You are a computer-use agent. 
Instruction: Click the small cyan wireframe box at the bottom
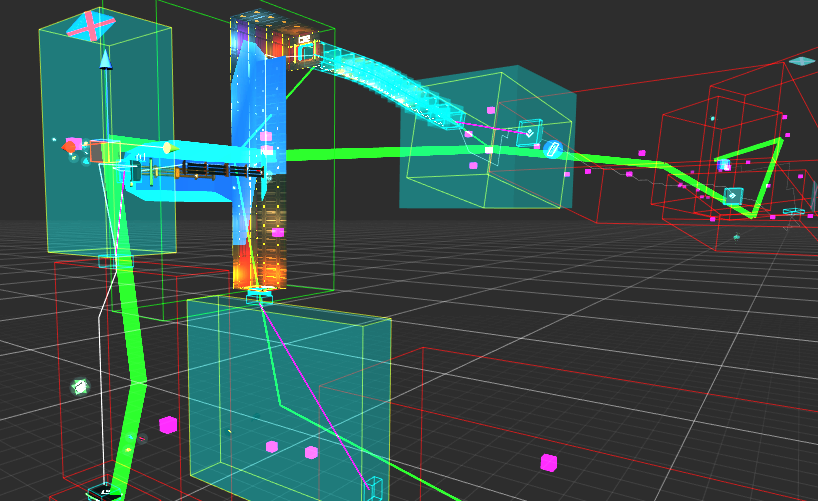(373, 487)
